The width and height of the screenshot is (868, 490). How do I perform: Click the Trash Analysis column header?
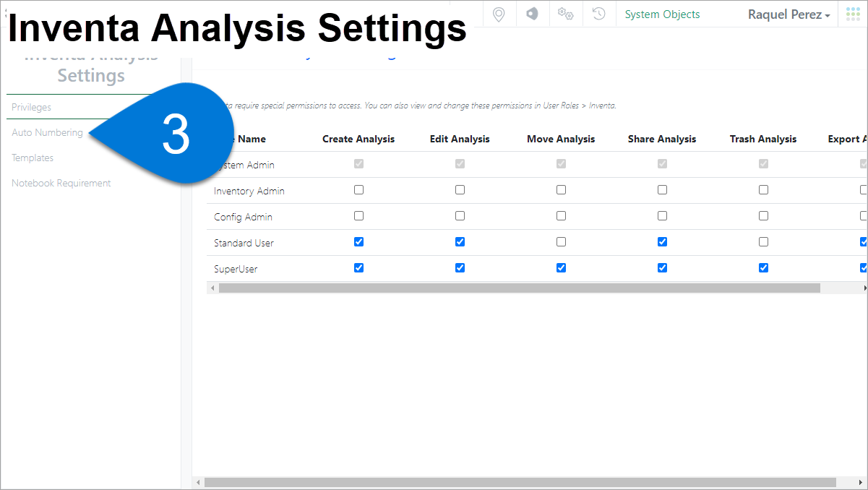tap(763, 139)
